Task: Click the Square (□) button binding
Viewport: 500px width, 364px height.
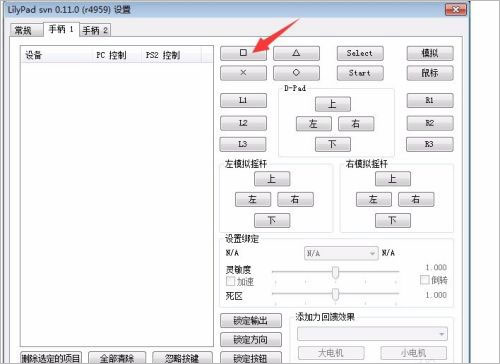Action: coord(243,53)
